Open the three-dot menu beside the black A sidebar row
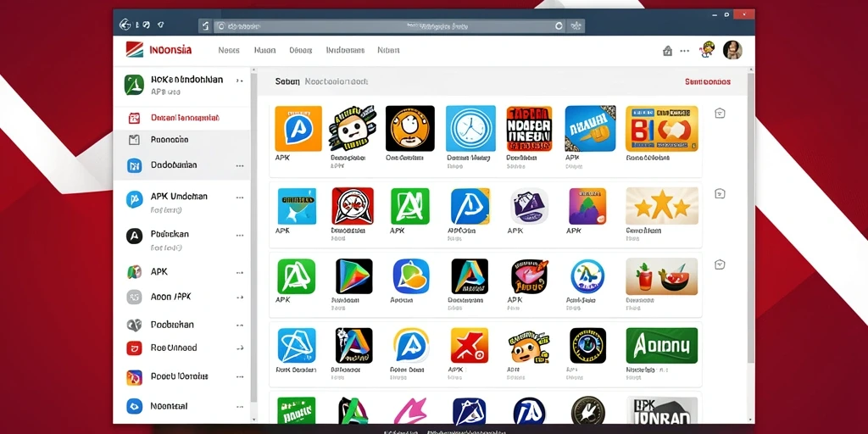Viewport: 868px width, 434px height. (x=240, y=235)
